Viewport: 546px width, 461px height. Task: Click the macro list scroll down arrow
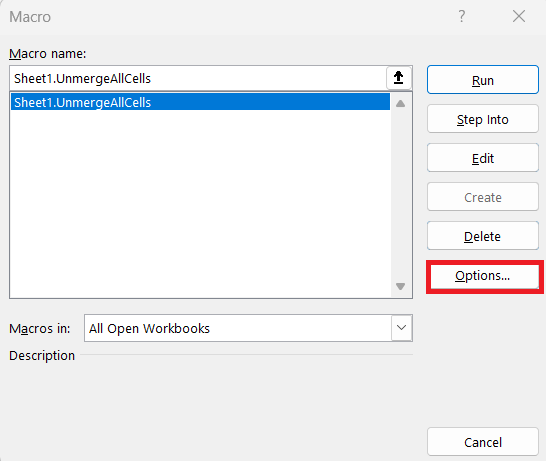(400, 287)
